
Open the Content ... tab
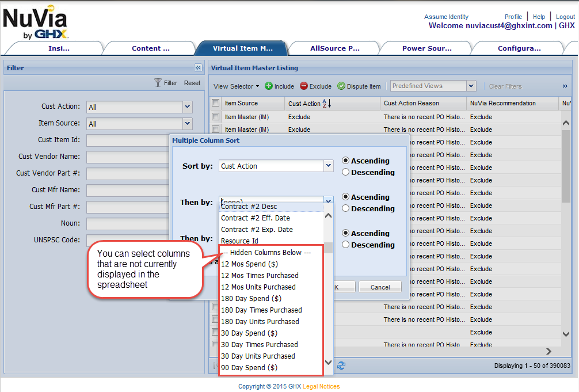point(151,48)
